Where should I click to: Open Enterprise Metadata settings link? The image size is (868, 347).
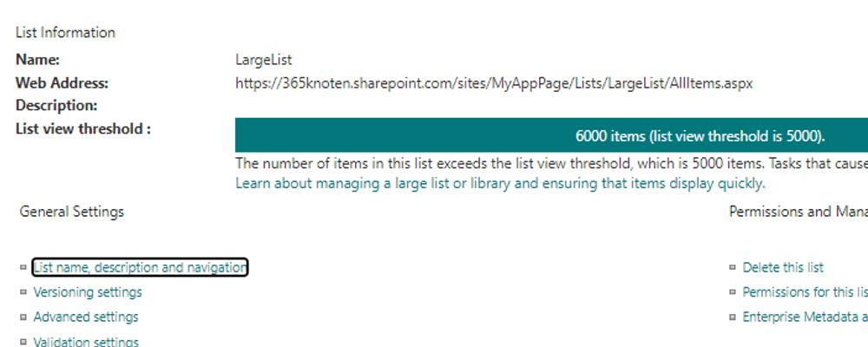pyautogui.click(x=805, y=318)
